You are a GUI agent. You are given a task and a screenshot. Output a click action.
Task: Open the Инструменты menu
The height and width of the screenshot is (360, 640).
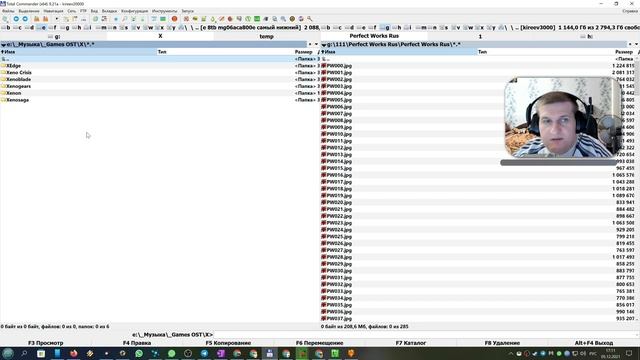click(x=164, y=11)
